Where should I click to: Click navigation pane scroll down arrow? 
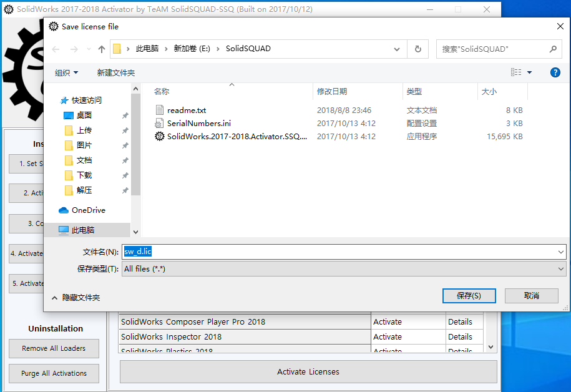135,232
